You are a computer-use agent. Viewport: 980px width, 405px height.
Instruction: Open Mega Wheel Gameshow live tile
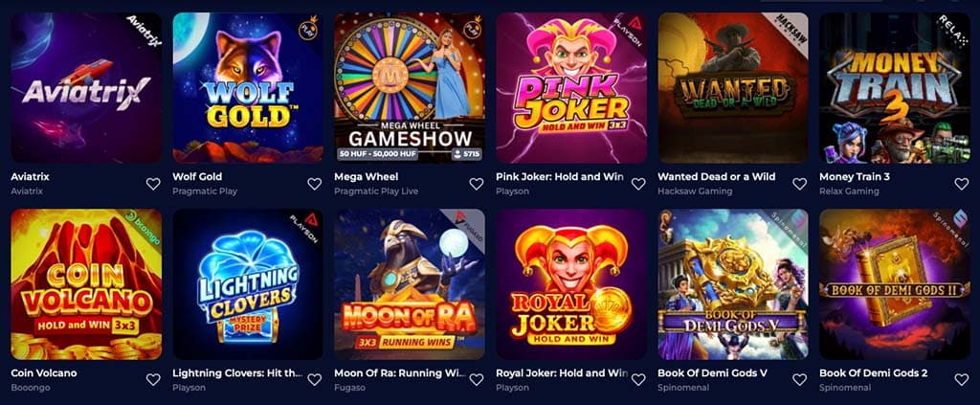(x=410, y=88)
